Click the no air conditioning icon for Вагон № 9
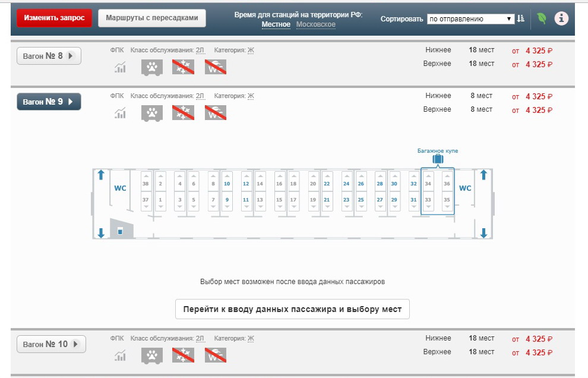 (x=183, y=113)
